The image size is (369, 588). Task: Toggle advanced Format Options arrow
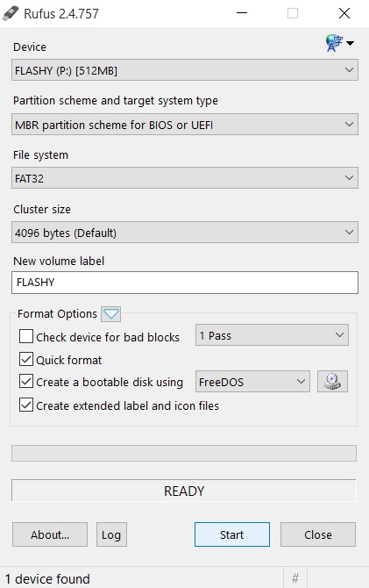click(x=111, y=314)
